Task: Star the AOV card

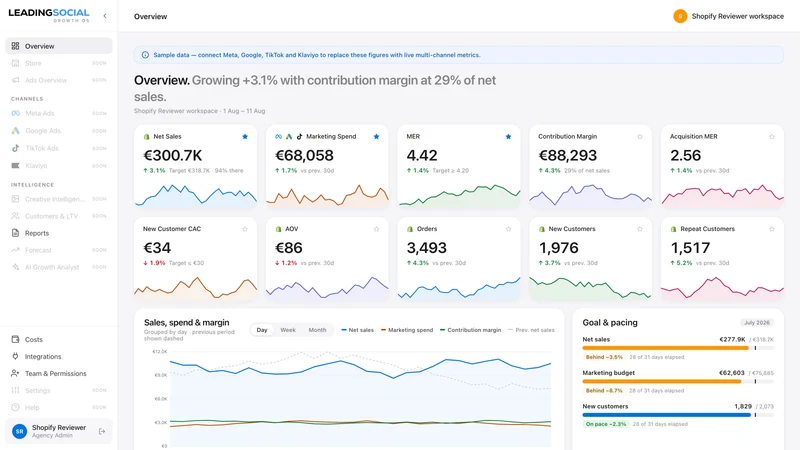Action: click(377, 229)
